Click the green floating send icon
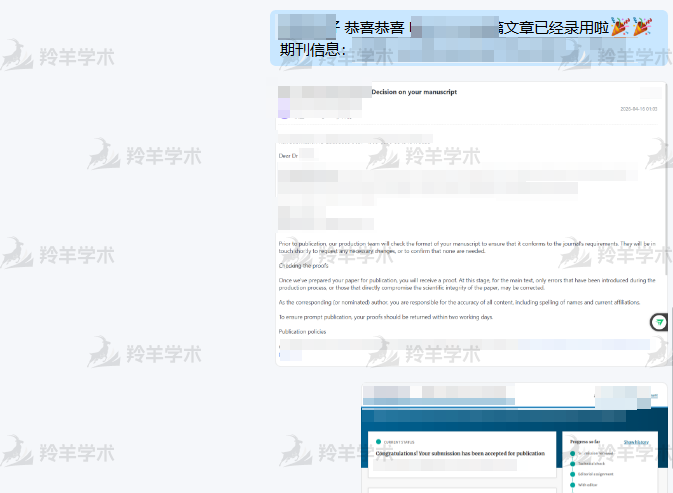 (x=659, y=322)
